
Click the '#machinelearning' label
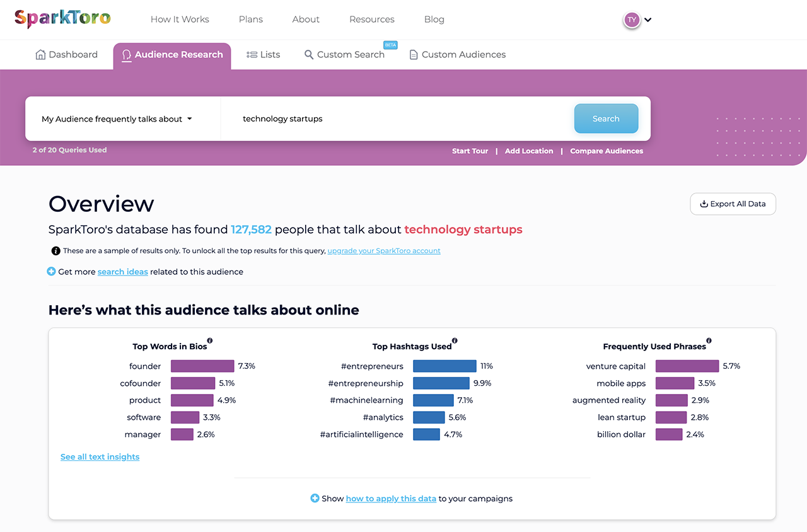(x=366, y=400)
